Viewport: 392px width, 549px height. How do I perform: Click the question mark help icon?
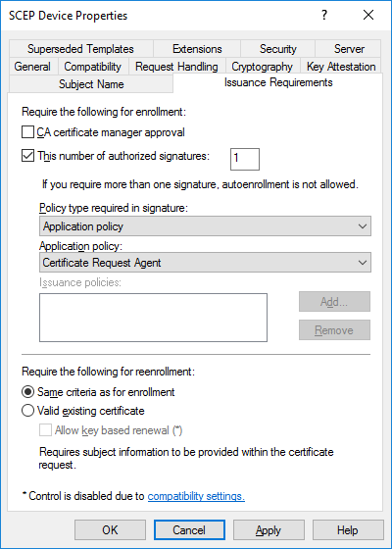click(x=324, y=15)
